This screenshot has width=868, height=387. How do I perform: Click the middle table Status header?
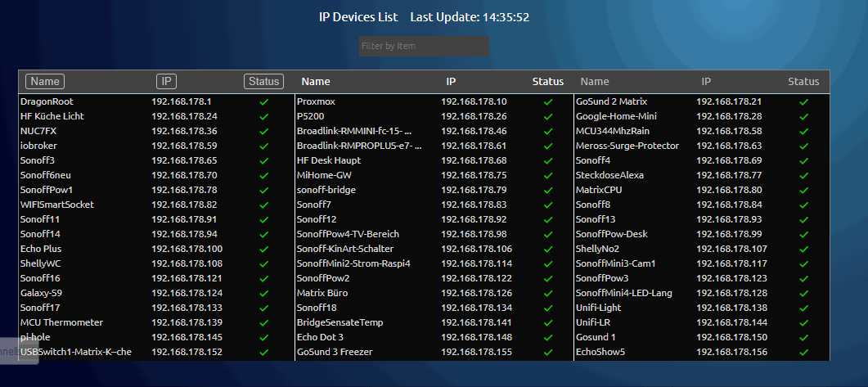click(548, 81)
